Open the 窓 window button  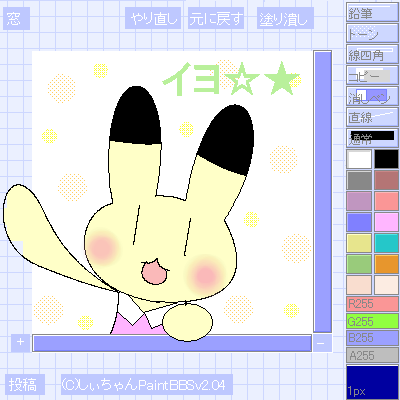16,19
